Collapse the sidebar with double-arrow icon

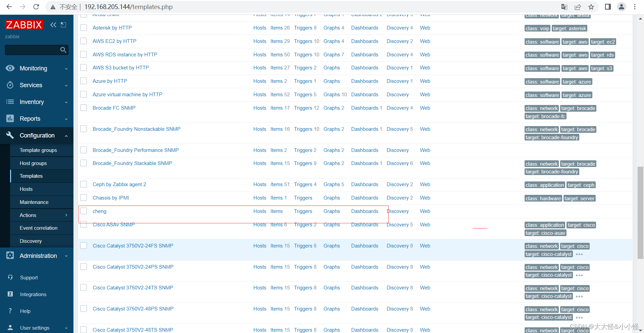tap(53, 25)
